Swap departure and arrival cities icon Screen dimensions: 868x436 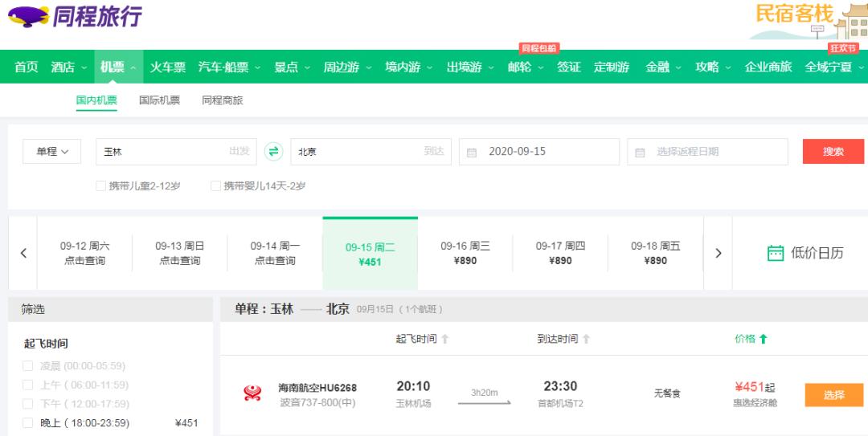[x=274, y=152]
